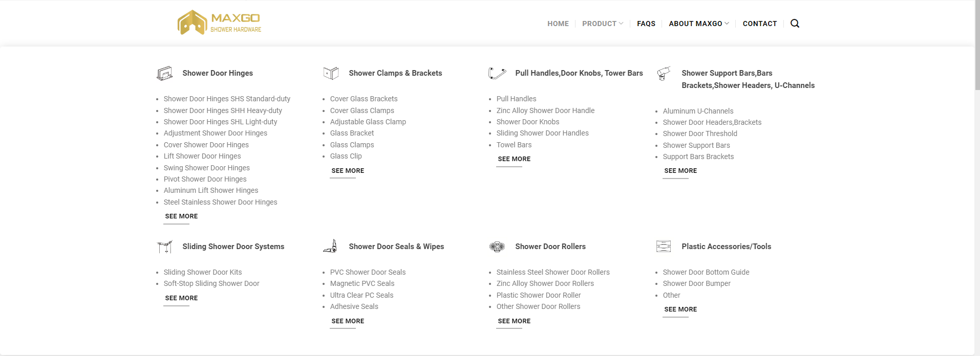Click the Shower Support Bars category icon
980x356 pixels.
(664, 74)
